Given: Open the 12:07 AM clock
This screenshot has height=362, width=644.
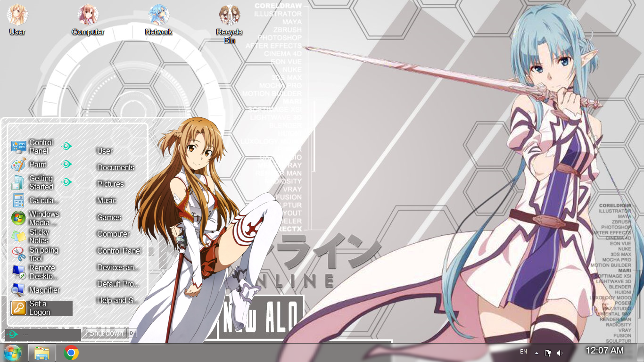Looking at the screenshot, I should (604, 350).
